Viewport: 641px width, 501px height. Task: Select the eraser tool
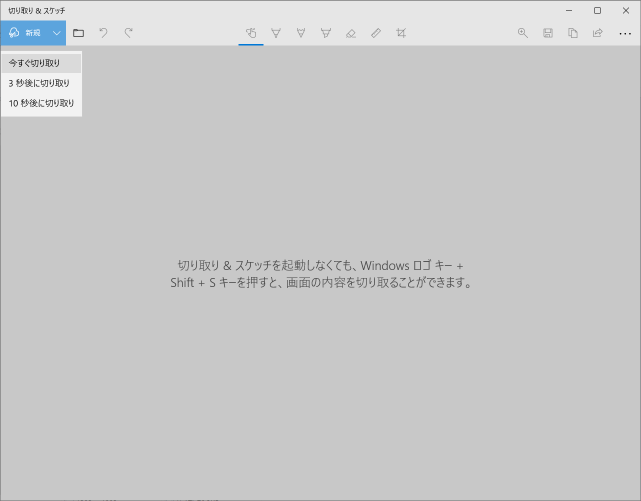(351, 33)
